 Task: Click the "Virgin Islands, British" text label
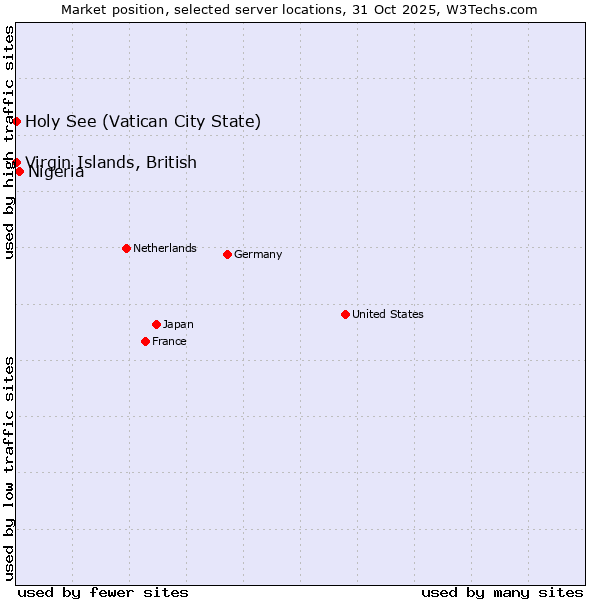pyautogui.click(x=112, y=161)
